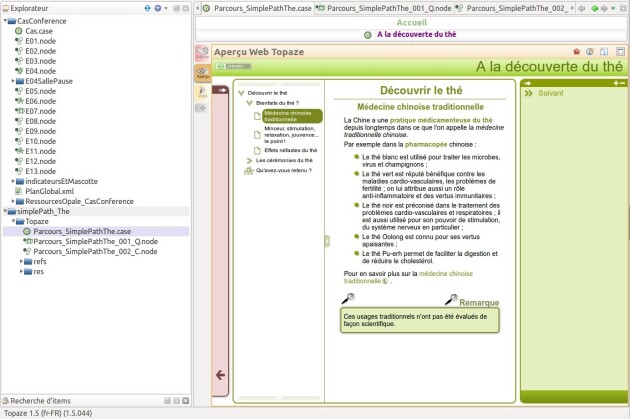The height and width of the screenshot is (419, 630).
Task: Select the Aperçu side toolbar button
Action: [x=202, y=73]
